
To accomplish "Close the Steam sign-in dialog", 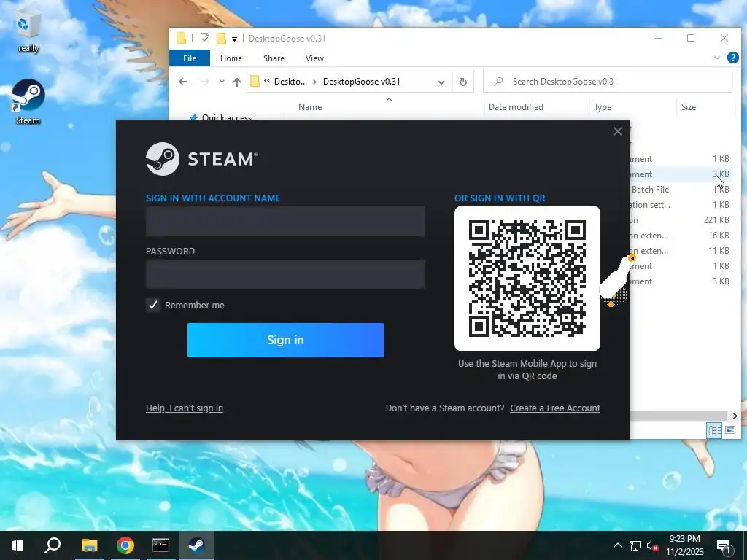I will 617,131.
